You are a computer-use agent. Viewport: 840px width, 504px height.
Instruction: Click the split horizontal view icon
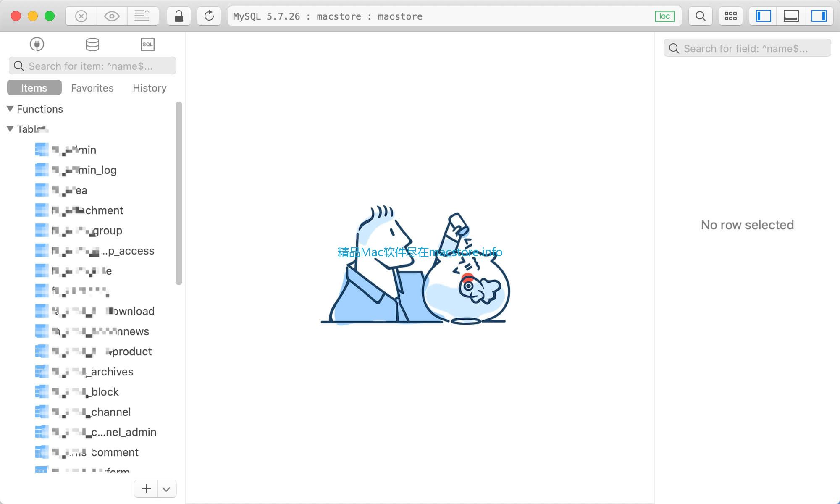coord(791,16)
